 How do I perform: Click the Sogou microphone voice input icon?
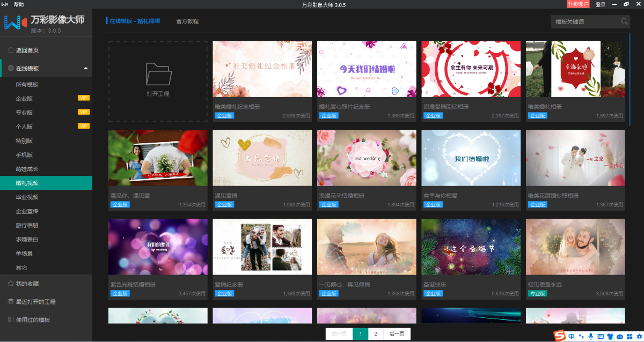(x=591, y=336)
